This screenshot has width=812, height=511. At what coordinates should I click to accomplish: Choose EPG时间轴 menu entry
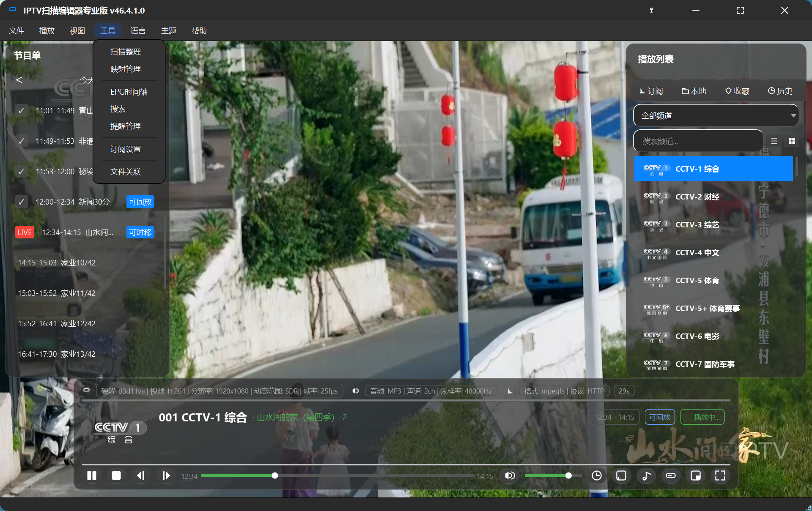point(129,92)
